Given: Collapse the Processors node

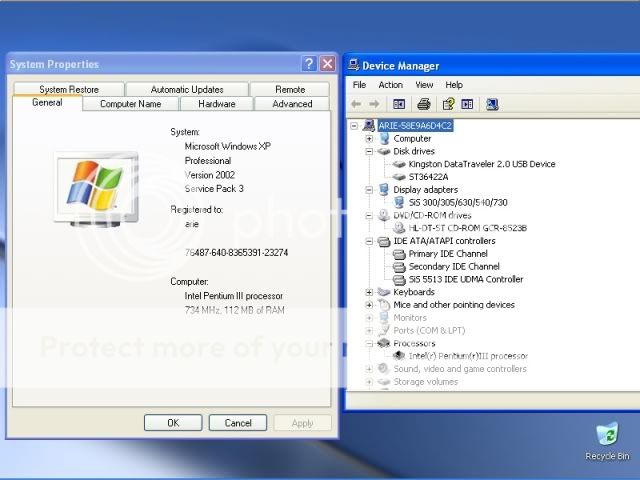Looking at the screenshot, I should tap(369, 343).
